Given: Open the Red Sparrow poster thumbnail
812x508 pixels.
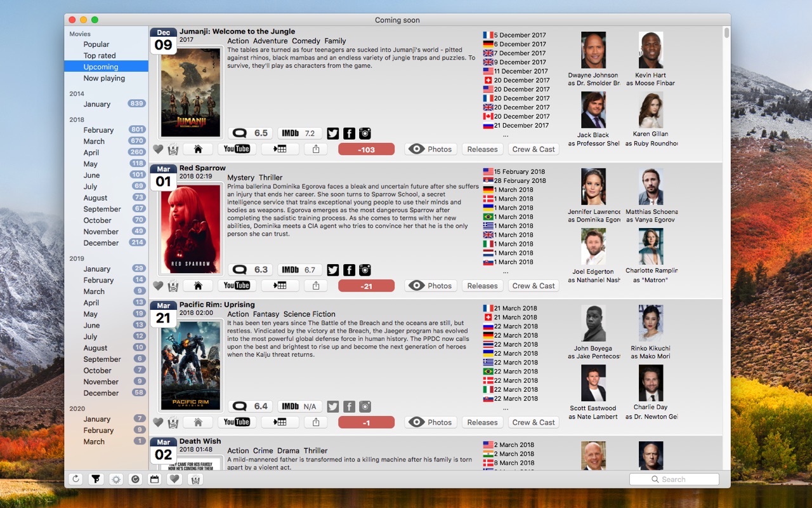Looking at the screenshot, I should [x=191, y=229].
